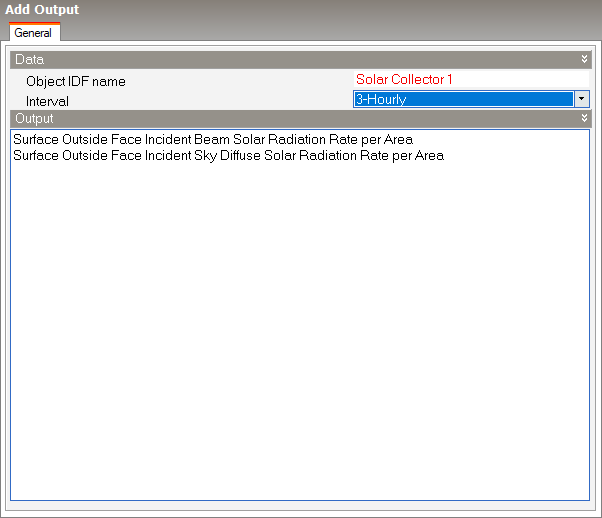The height and width of the screenshot is (518, 602).
Task: Select Incident Sky Diffuse Solar Radiation output
Action: coord(228,156)
